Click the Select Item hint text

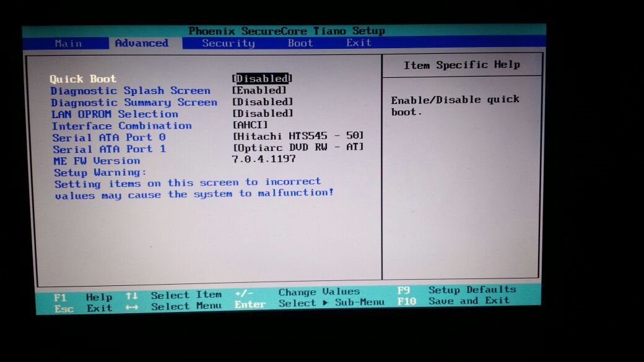[186, 295]
